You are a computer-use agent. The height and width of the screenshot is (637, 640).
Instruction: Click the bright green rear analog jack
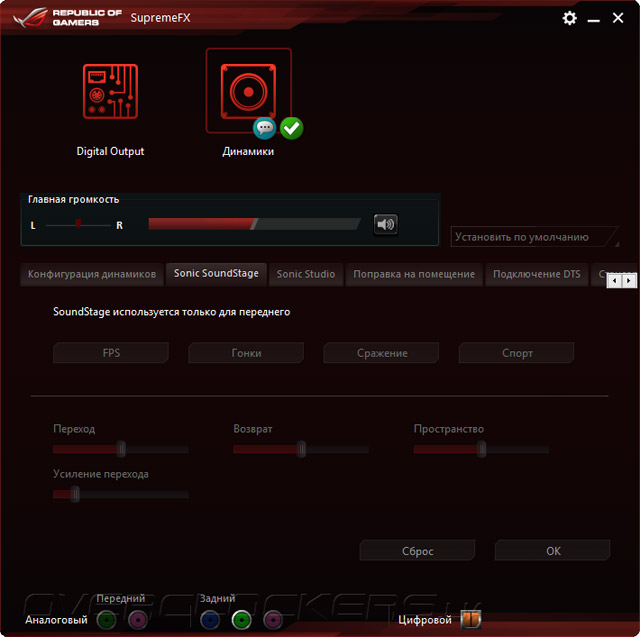click(x=242, y=620)
